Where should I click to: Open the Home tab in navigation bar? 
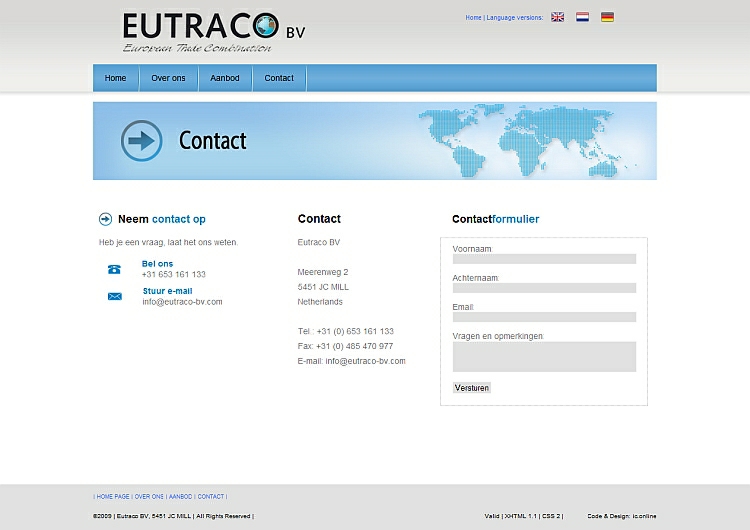coord(116,78)
